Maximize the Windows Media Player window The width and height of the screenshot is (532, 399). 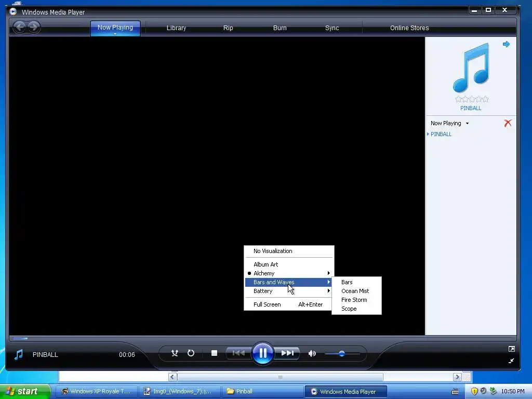click(488, 10)
